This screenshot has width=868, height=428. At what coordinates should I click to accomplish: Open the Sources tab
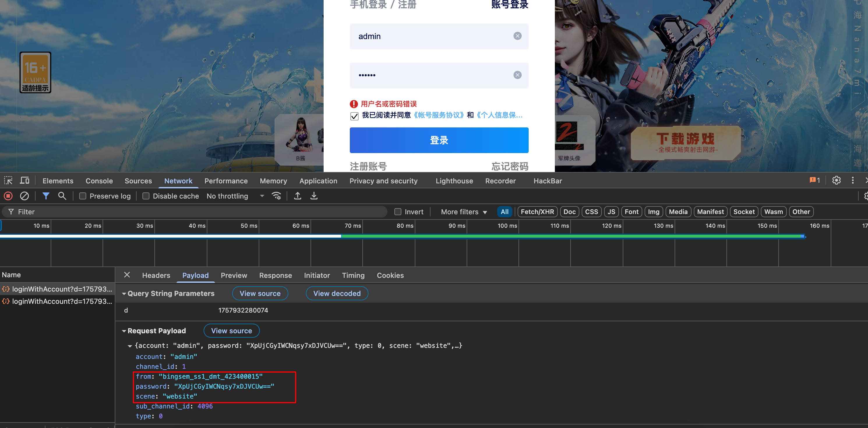(138, 181)
